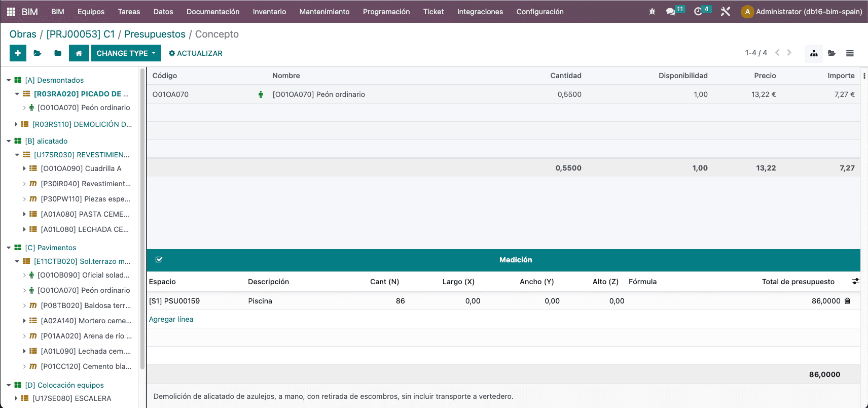Click the [C] Pavimentos chapter icon
868x408 pixels.
18,248
